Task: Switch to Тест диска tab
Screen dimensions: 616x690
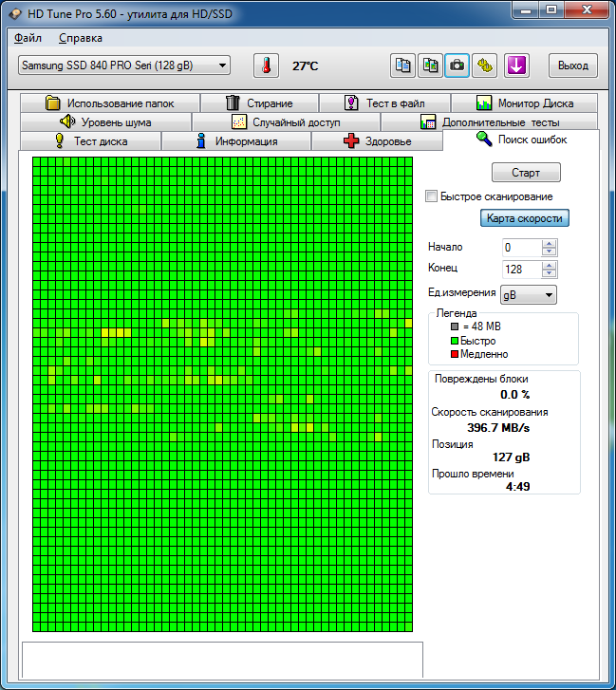Action: (x=90, y=141)
